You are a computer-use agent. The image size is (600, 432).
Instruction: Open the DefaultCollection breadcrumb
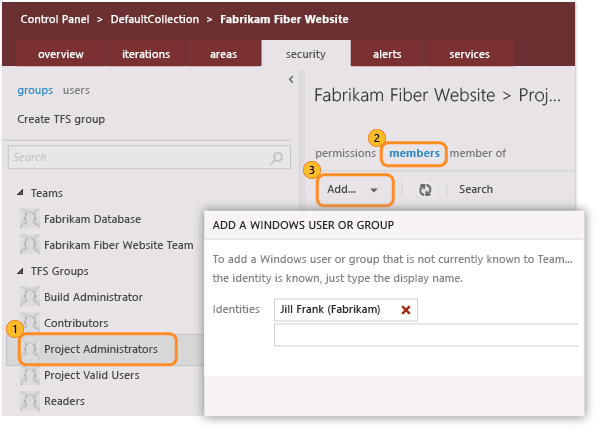coord(155,19)
